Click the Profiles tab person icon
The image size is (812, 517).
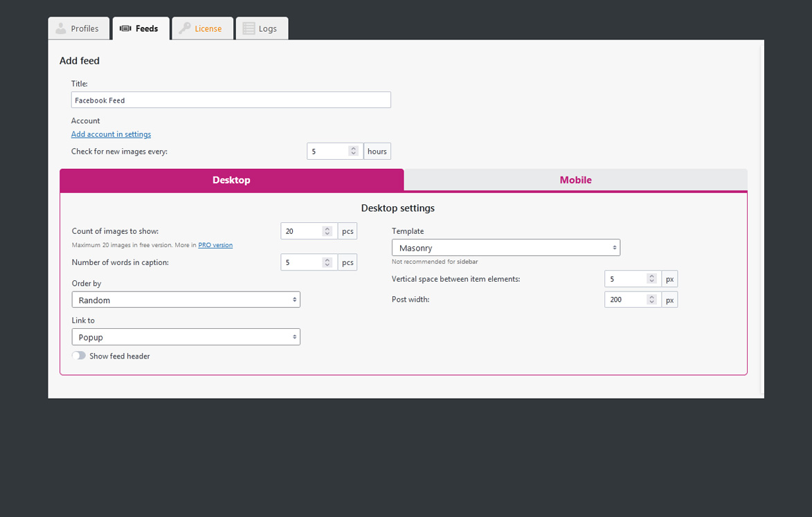(x=61, y=28)
